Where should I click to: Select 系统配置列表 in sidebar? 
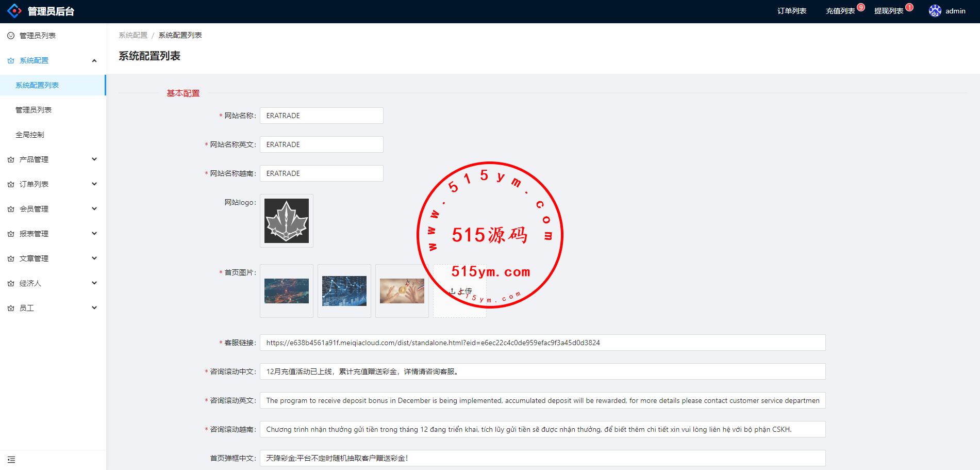[37, 85]
